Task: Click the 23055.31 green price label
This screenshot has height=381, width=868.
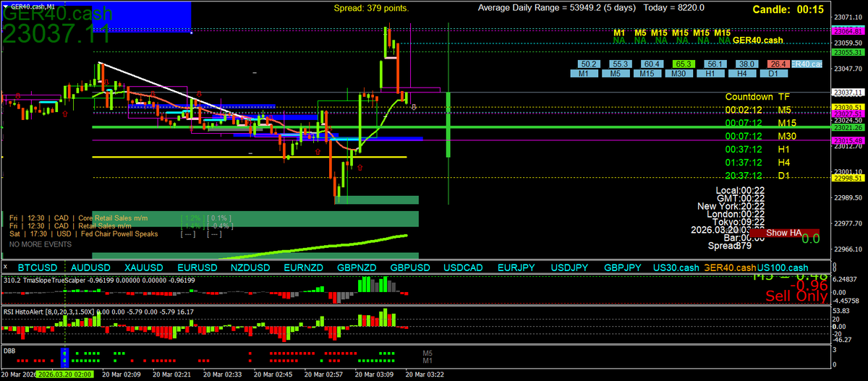Action: click(846, 53)
